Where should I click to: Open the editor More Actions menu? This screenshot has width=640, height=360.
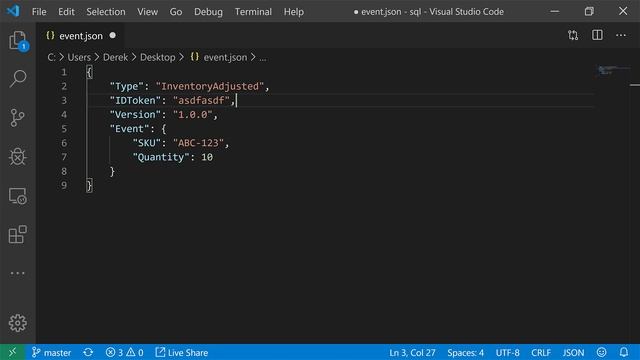(621, 35)
